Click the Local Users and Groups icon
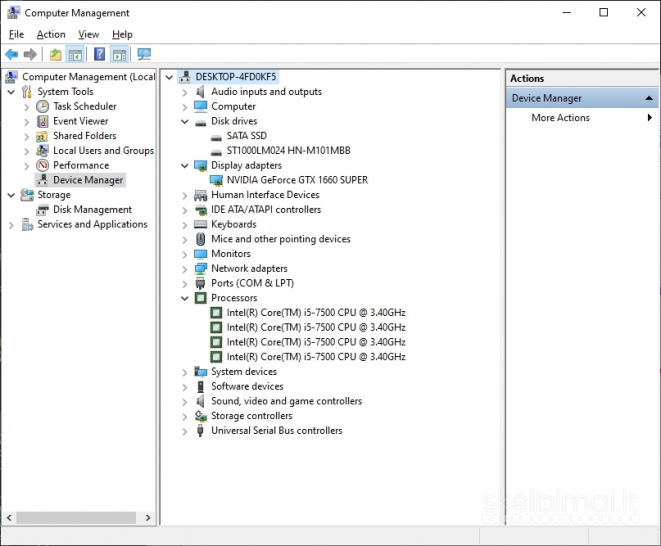Viewport: 661px width, 546px height. click(43, 151)
